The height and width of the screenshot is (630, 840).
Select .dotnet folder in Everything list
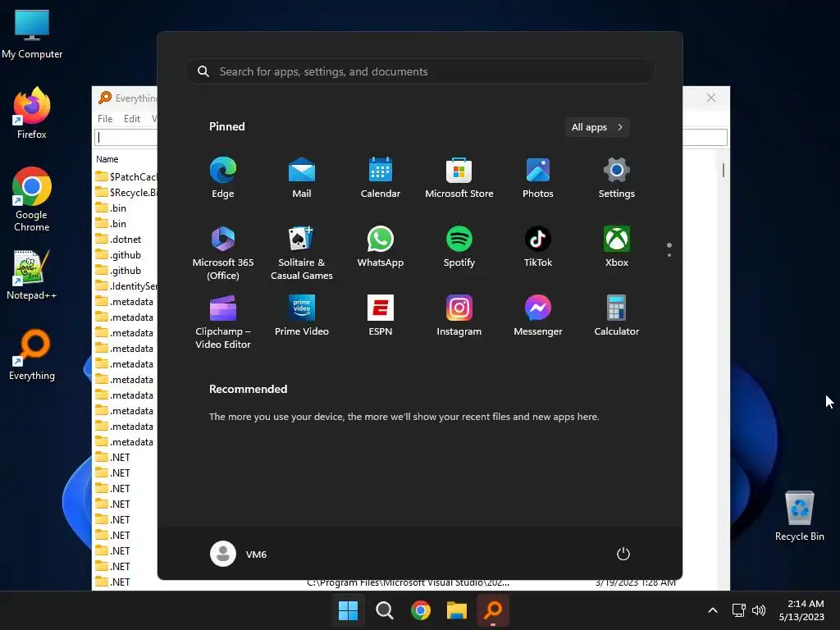pyautogui.click(x=118, y=240)
